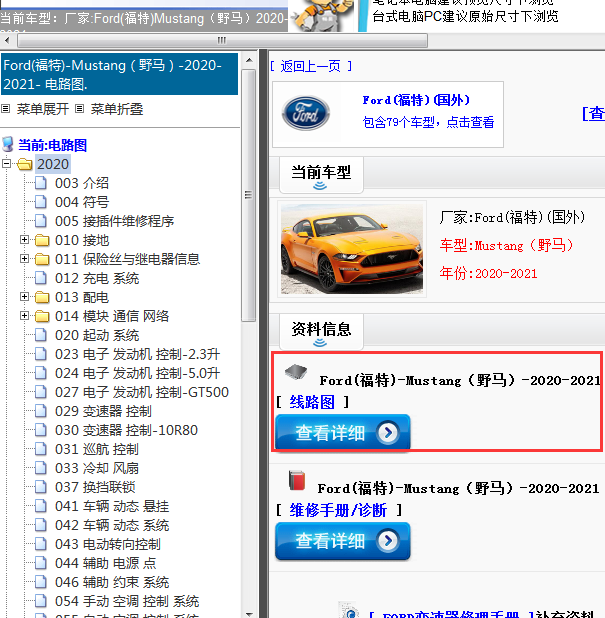605x618 pixels.
Task: Expand the 010 接地 folder
Action: pos(24,240)
